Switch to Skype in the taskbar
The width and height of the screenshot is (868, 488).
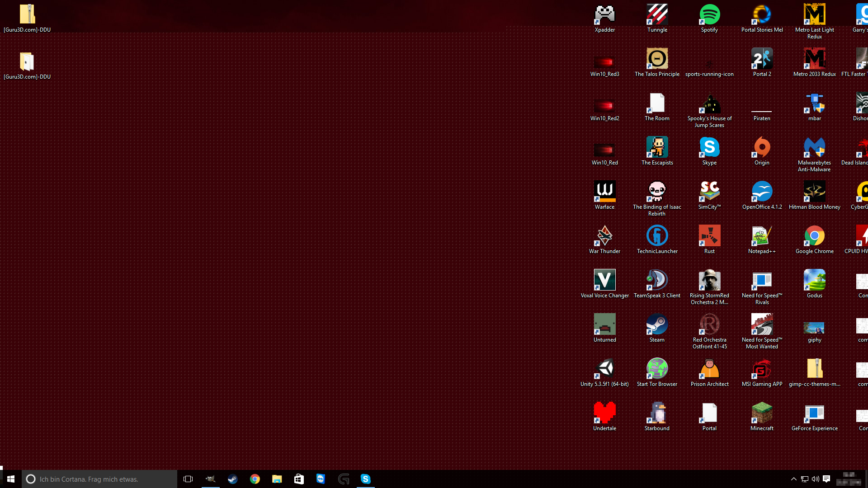coord(365,479)
